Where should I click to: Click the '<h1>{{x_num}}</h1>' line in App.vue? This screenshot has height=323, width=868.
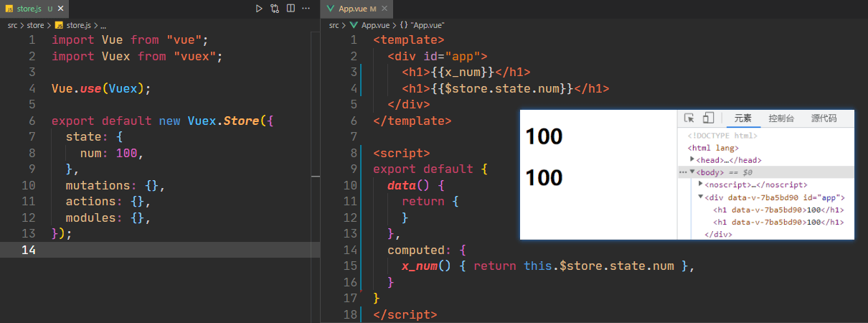(466, 72)
